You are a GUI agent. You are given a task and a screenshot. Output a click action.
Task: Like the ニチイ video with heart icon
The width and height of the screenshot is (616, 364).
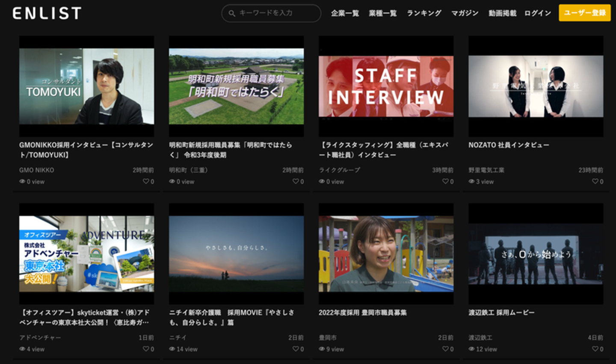coord(296,349)
